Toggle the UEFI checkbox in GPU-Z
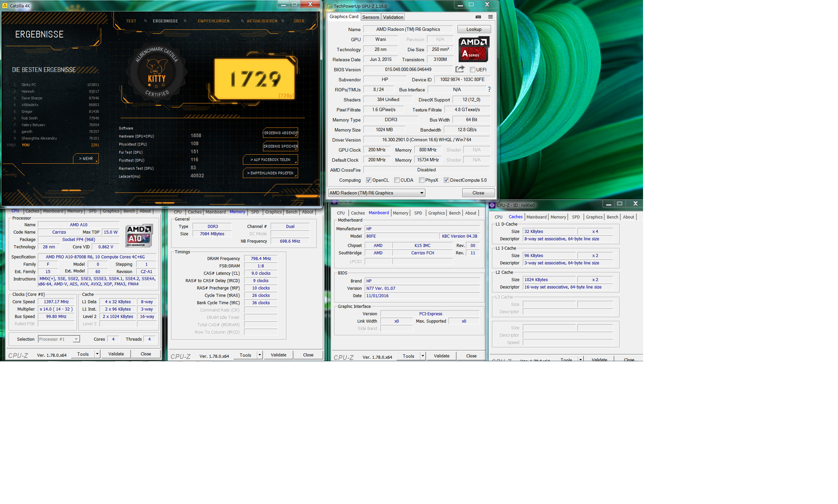Screen dimensions: 838x504 pyautogui.click(x=472, y=70)
